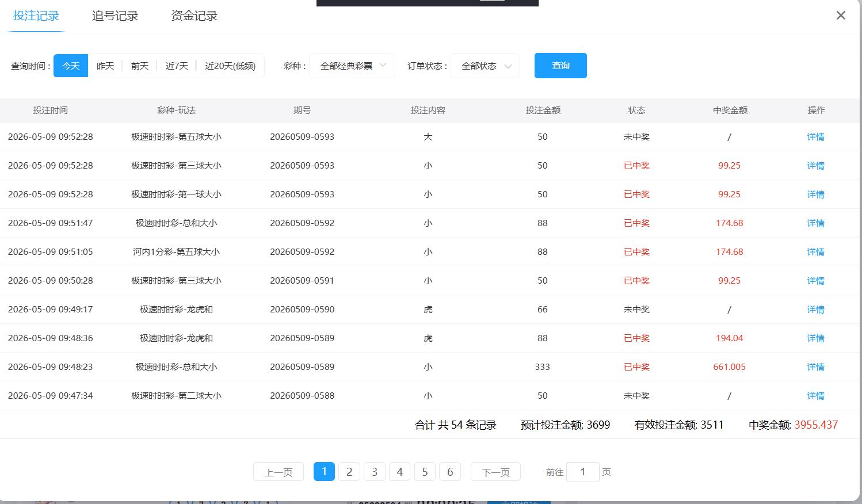Select the 前天 time filter

pyautogui.click(x=140, y=66)
